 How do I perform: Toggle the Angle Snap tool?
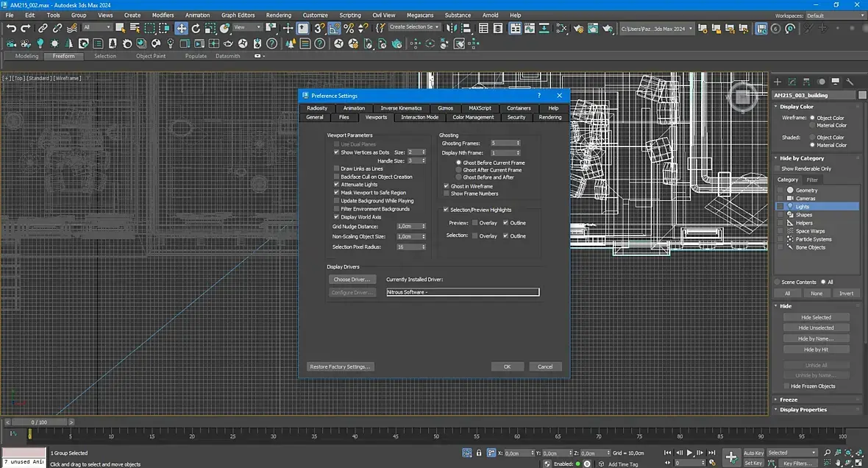pyautogui.click(x=335, y=28)
